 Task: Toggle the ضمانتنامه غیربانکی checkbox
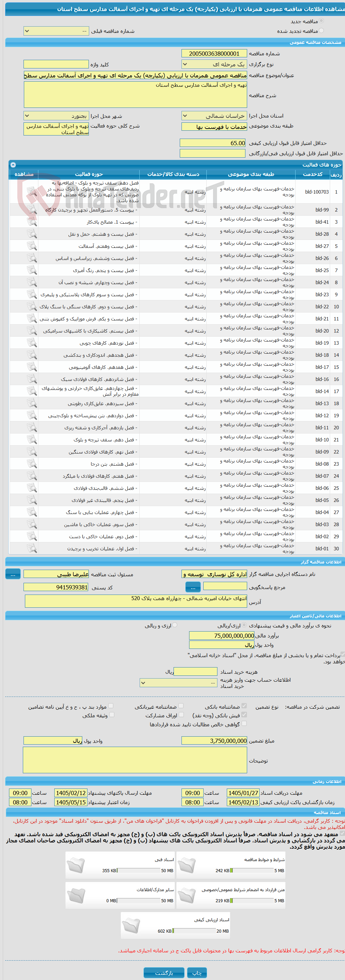coord(181,706)
